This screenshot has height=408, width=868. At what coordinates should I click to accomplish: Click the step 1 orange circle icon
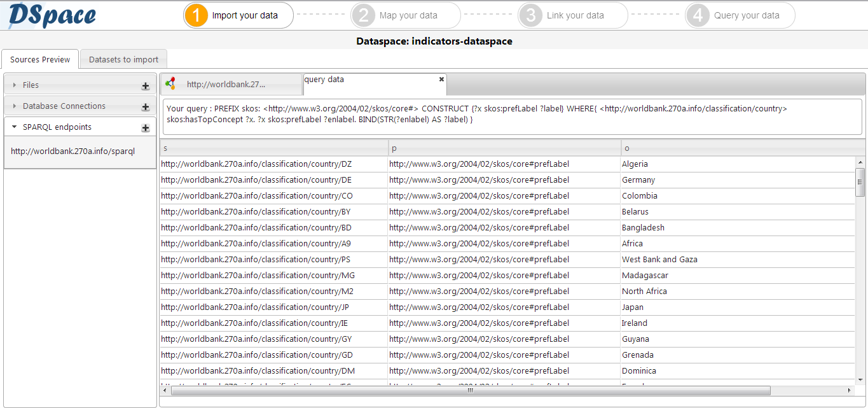[x=196, y=16]
